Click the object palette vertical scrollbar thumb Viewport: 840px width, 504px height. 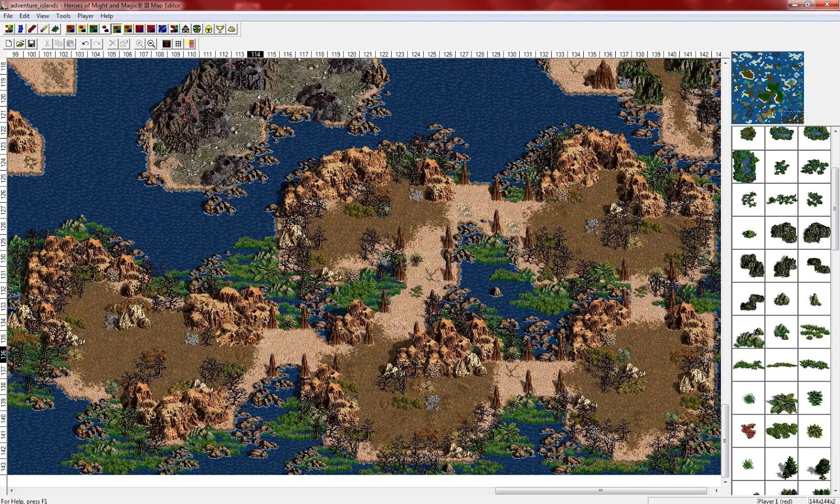point(835,209)
